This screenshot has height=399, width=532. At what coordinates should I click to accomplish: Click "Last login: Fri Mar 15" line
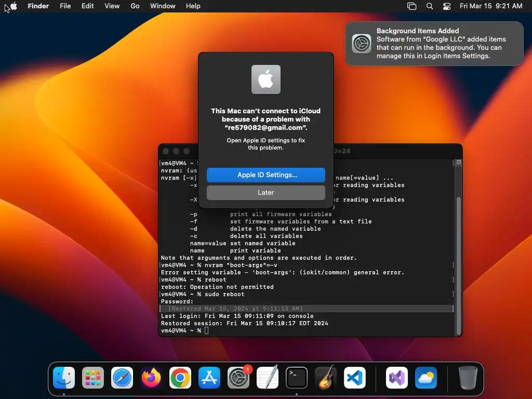[237, 316]
